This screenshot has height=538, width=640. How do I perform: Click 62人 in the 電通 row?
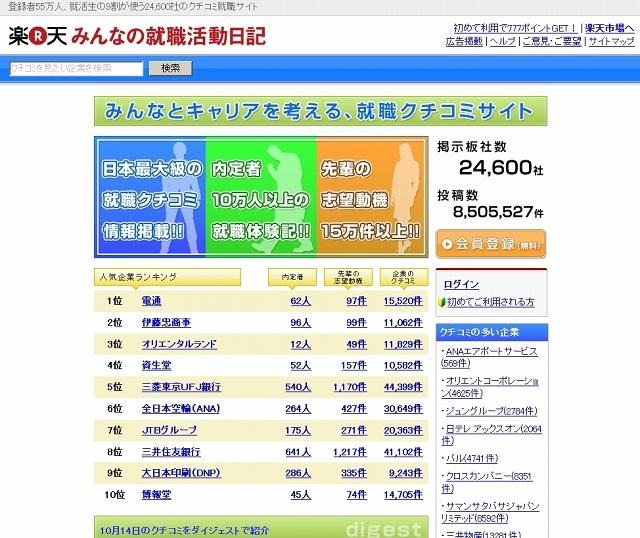pyautogui.click(x=300, y=301)
